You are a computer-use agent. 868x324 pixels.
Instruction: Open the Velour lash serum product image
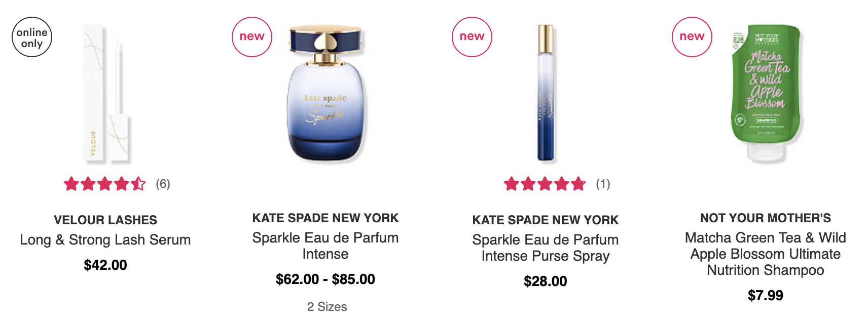(106, 94)
